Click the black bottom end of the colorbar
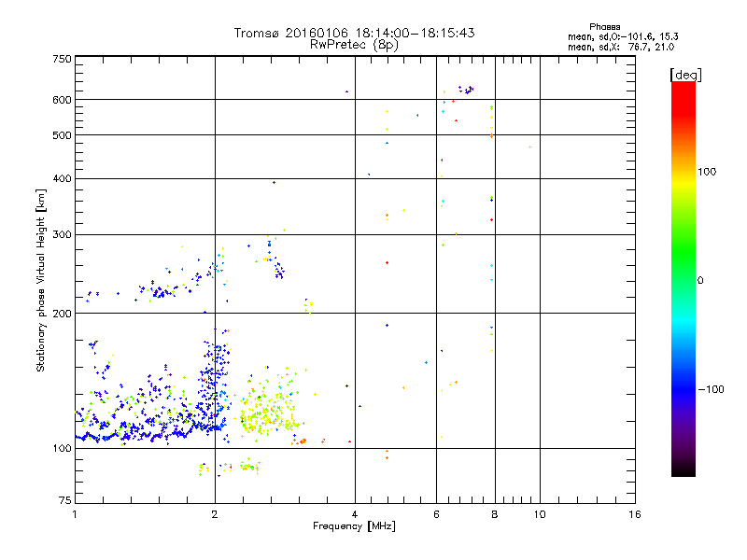747x560 pixels. [x=684, y=469]
